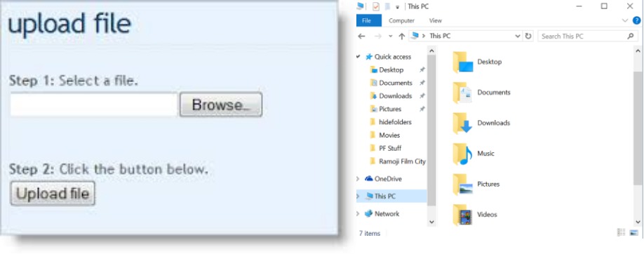Open Explorer help question mark icon
The width and height of the screenshot is (644, 254).
coord(636,20)
